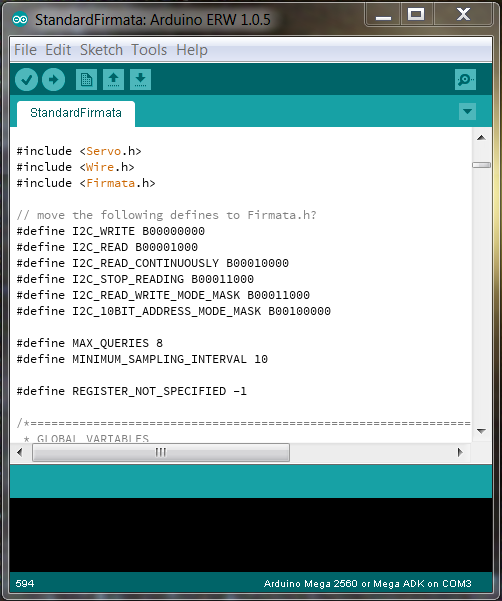502x601 pixels.
Task: Click the '#include <Wire.h>' line
Action: [75, 167]
